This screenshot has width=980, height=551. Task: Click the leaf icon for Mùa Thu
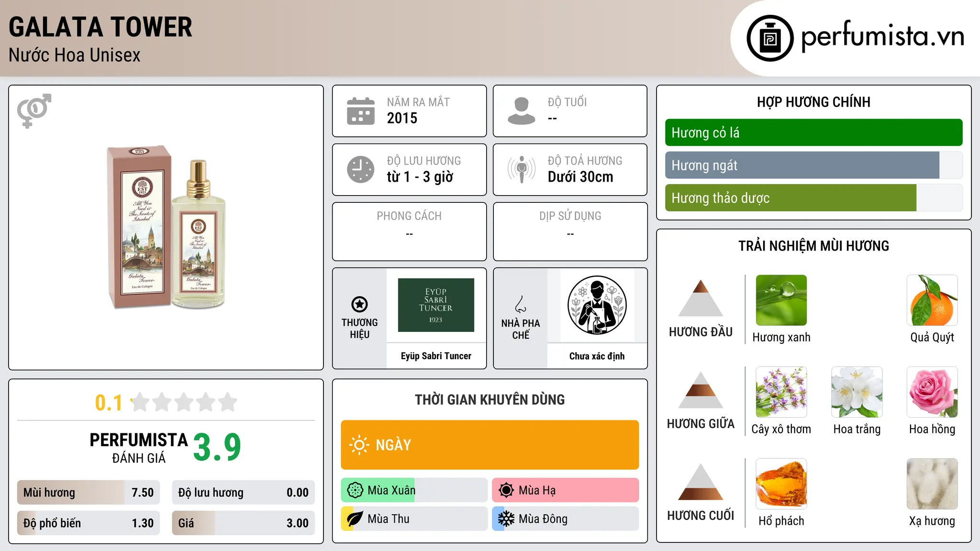[x=355, y=519]
